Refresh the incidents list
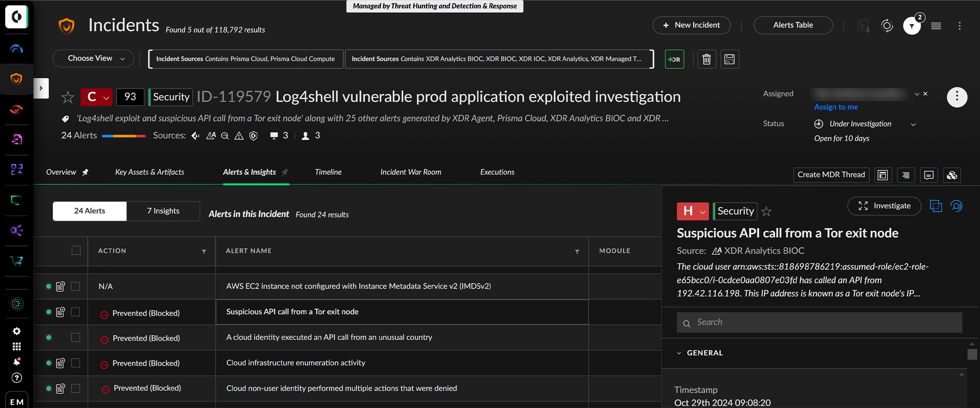 [887, 25]
